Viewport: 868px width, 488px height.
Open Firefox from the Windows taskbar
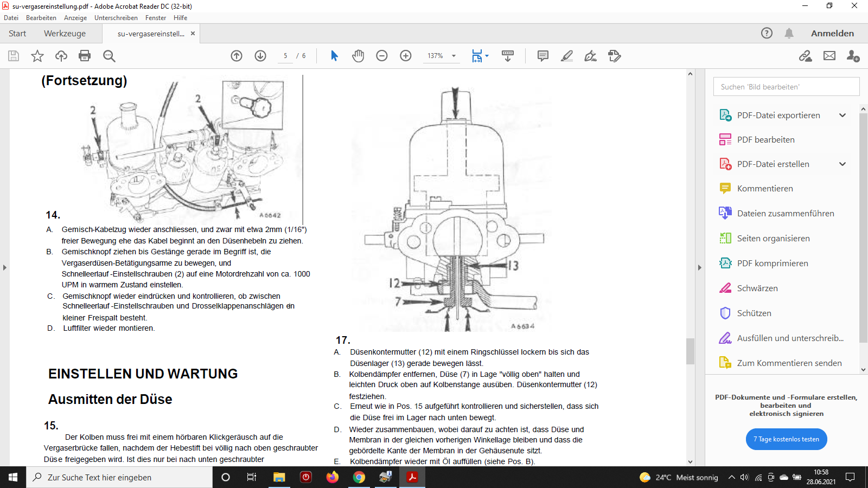332,477
